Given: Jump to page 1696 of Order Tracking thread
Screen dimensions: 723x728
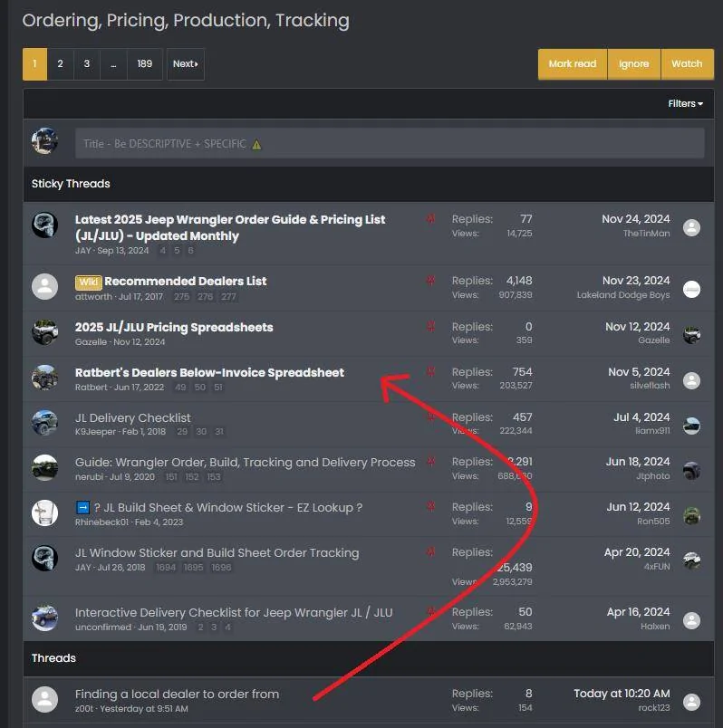Looking at the screenshot, I should coord(221,568).
